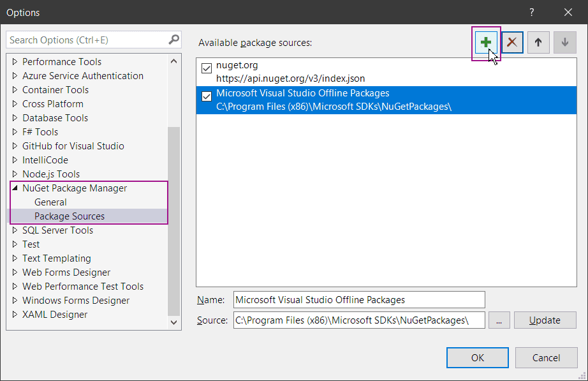
Task: Click the question mark help button
Action: pos(532,12)
